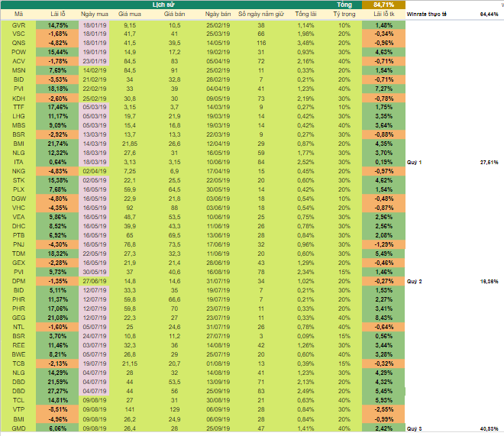Select the GEX ticker cell
Viewport: 504px width, 436px height.
point(18,263)
